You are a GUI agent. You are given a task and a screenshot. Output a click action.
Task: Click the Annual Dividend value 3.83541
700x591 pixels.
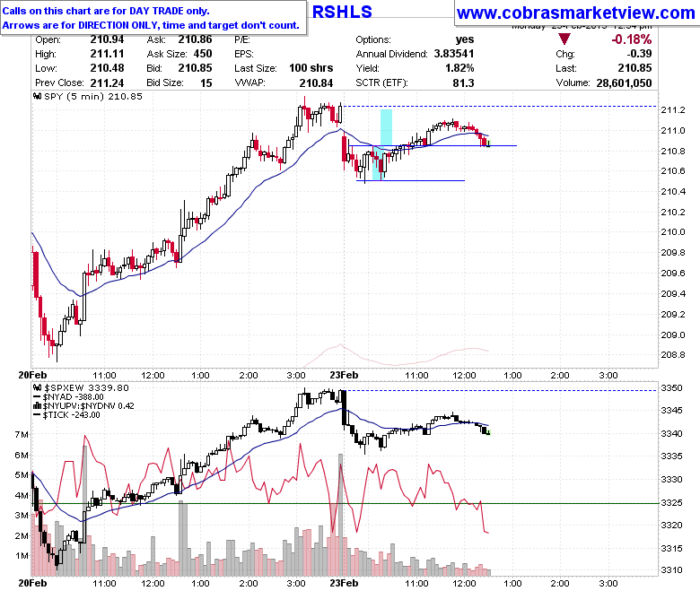pos(454,54)
